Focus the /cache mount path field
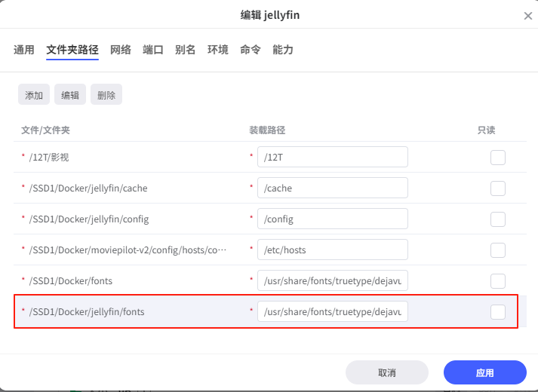538x392 pixels. coord(333,188)
